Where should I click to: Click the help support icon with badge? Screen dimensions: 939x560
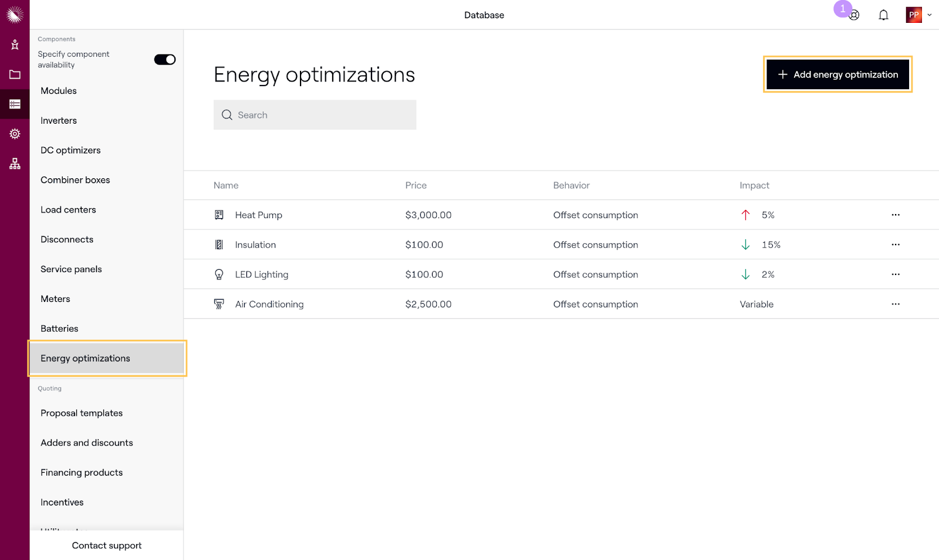(x=854, y=15)
